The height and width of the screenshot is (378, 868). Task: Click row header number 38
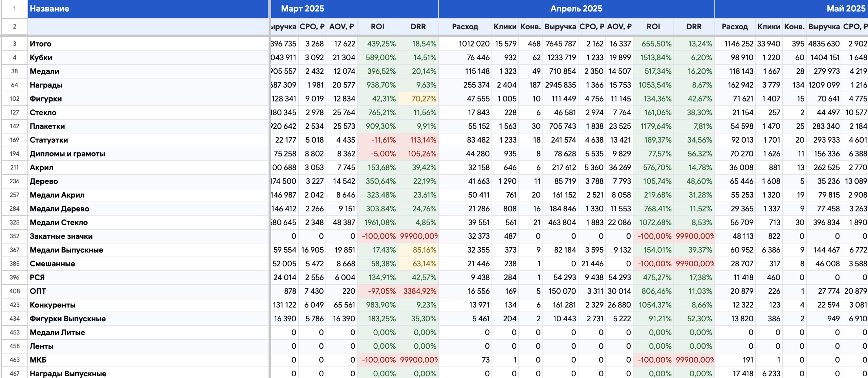14,71
